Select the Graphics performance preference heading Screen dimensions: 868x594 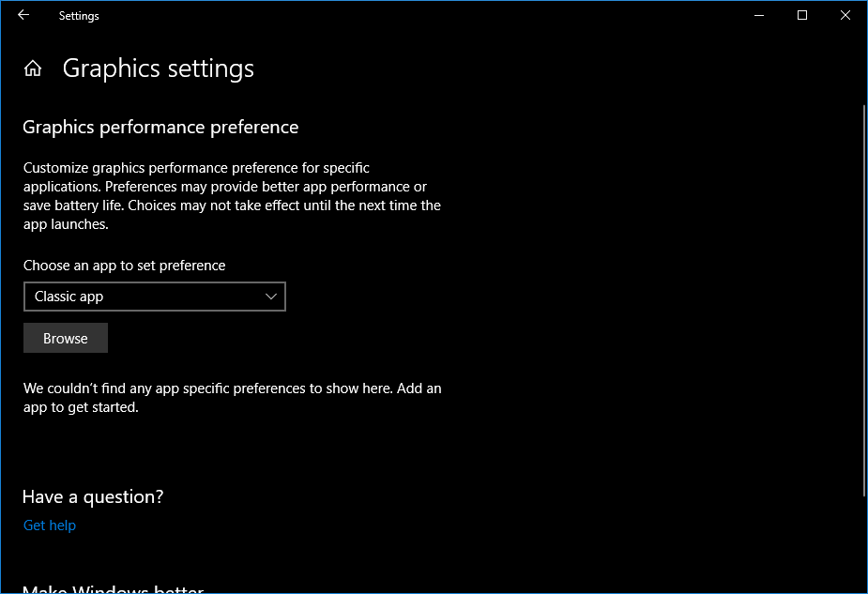coord(160,127)
